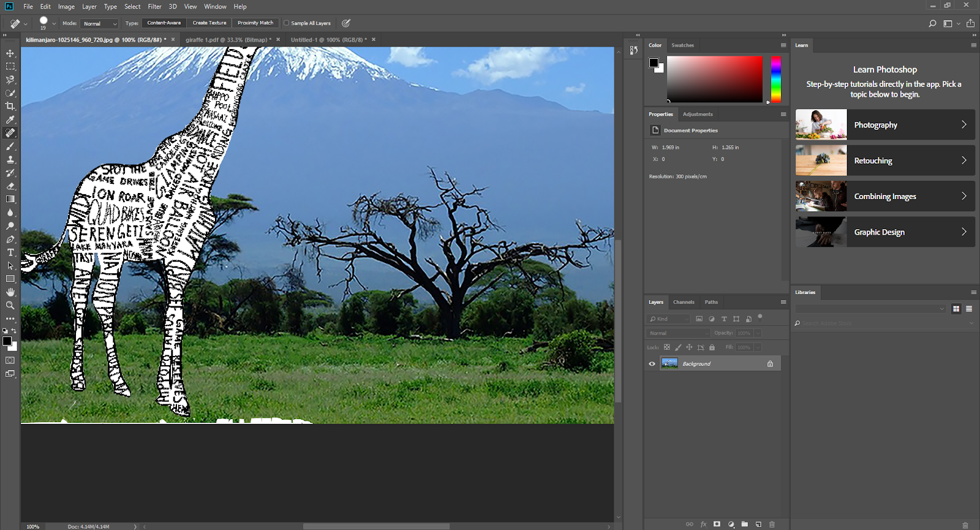The height and width of the screenshot is (530, 980).
Task: Expand the Opacity slider dropdown
Action: 758,333
